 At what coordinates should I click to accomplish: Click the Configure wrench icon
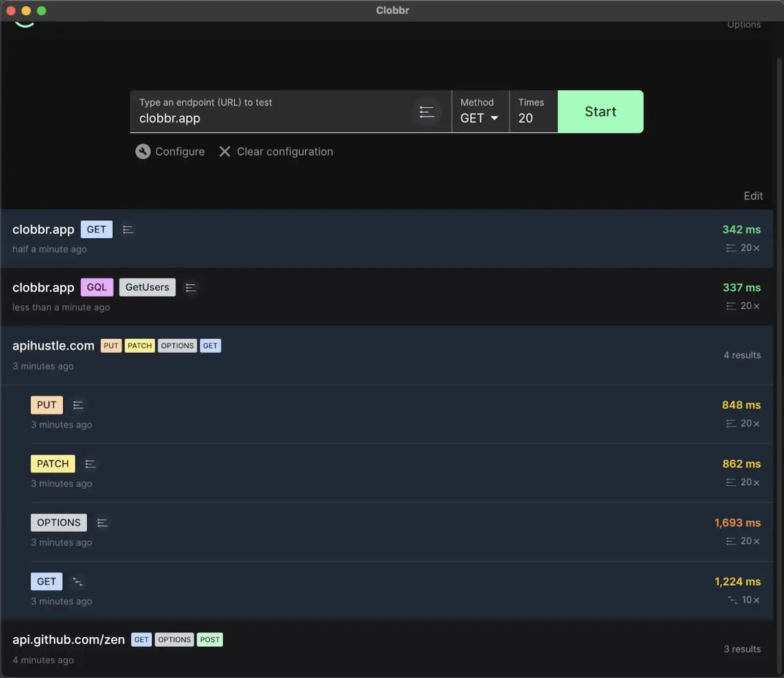(x=143, y=151)
